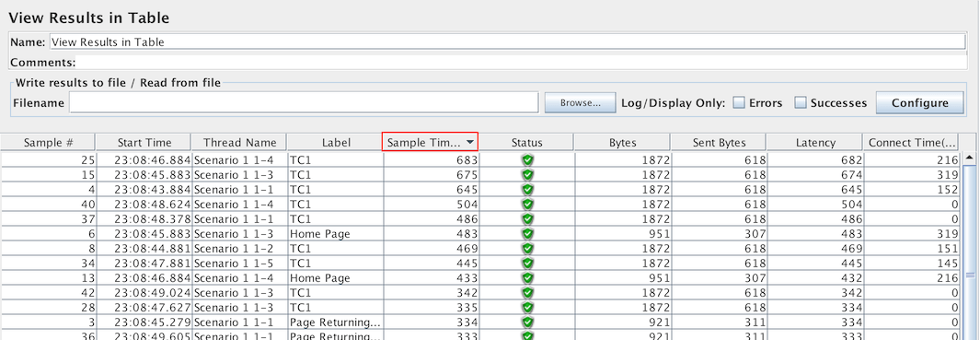
Task: Enable the Errors checkbox
Action: 739,102
